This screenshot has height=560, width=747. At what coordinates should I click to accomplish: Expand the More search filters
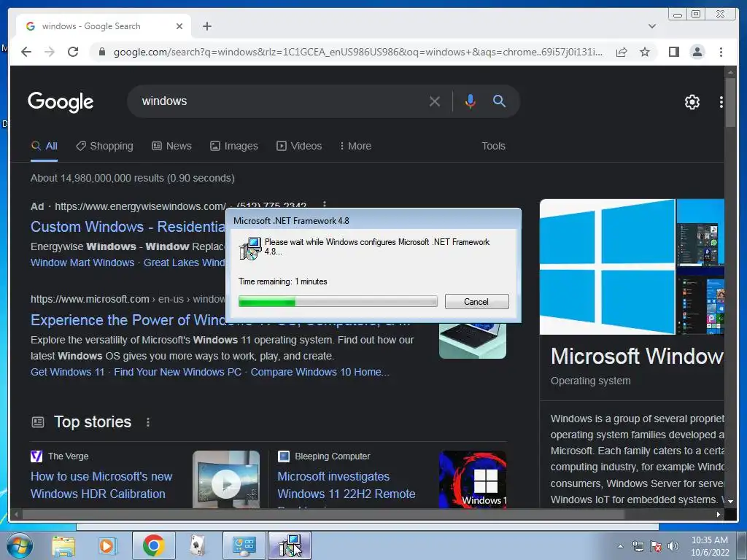coord(355,146)
